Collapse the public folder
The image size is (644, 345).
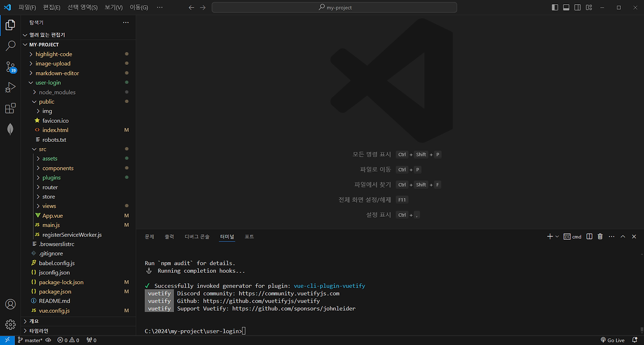tap(78, 102)
